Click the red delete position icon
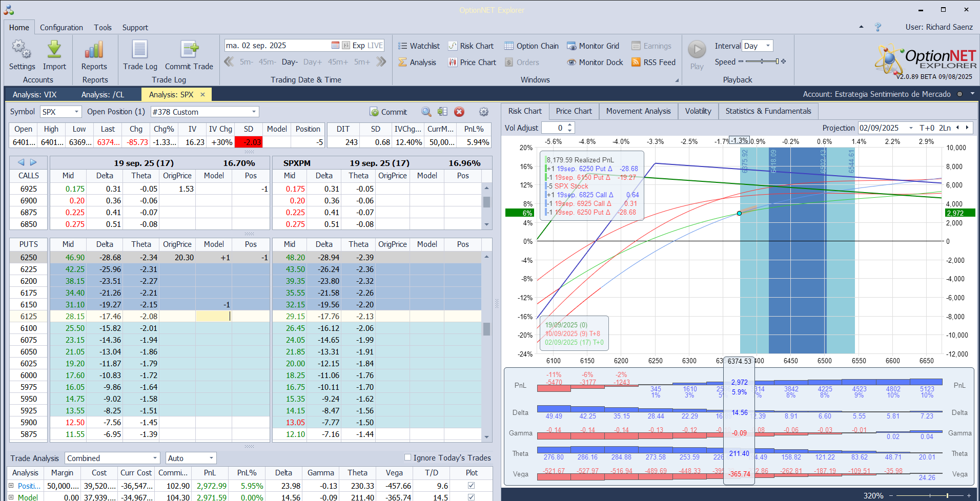980x501 pixels. [459, 112]
